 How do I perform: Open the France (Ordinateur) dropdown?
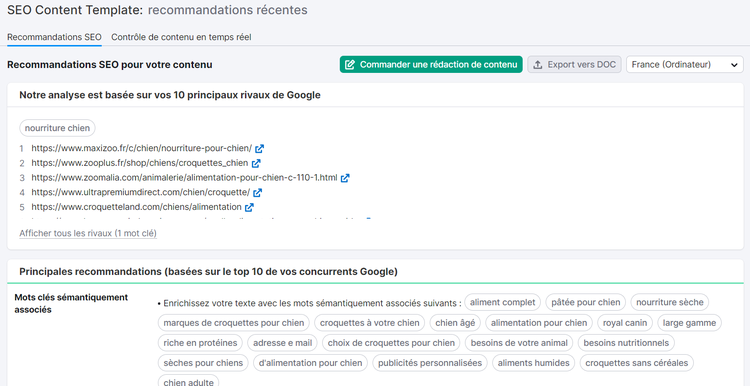(x=684, y=65)
